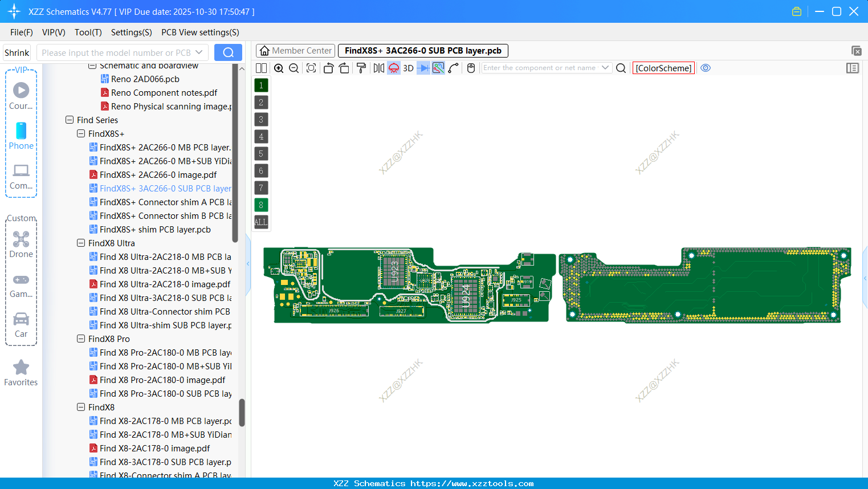Image resolution: width=868 pixels, height=489 pixels.
Task: Open the right side panel layout icon
Action: point(853,68)
